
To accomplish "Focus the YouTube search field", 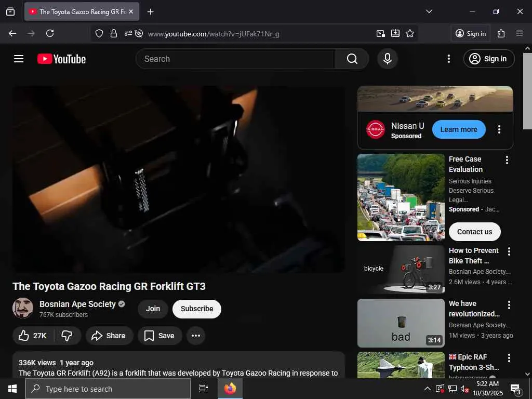I will (x=236, y=59).
